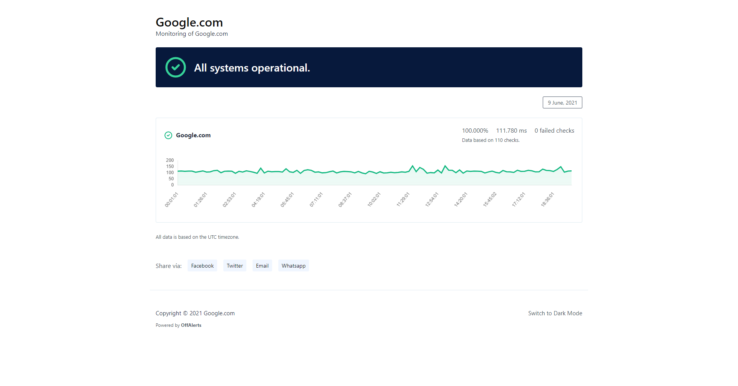The image size is (738, 386).
Task: Click the 111.780 ms response time statistic
Action: [511, 130]
